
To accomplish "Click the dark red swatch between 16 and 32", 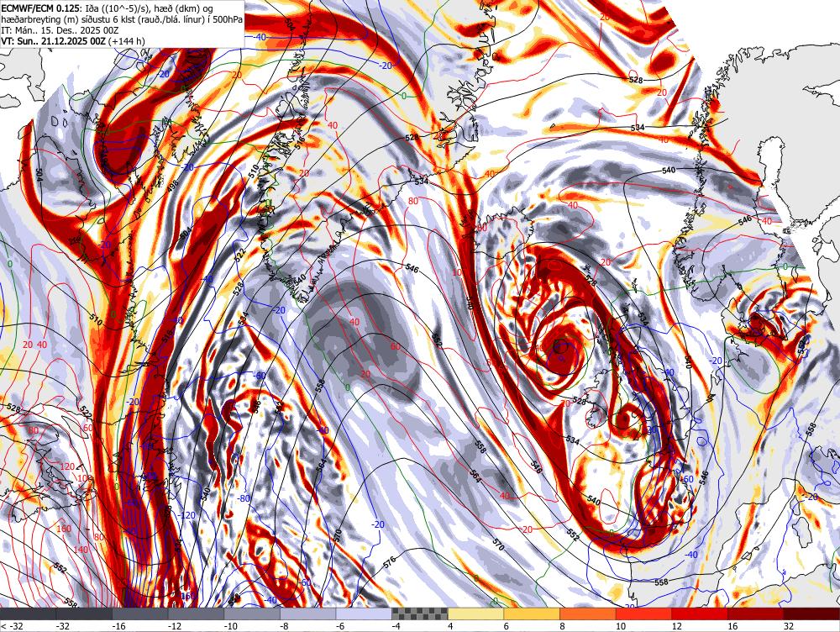I will (x=756, y=614).
